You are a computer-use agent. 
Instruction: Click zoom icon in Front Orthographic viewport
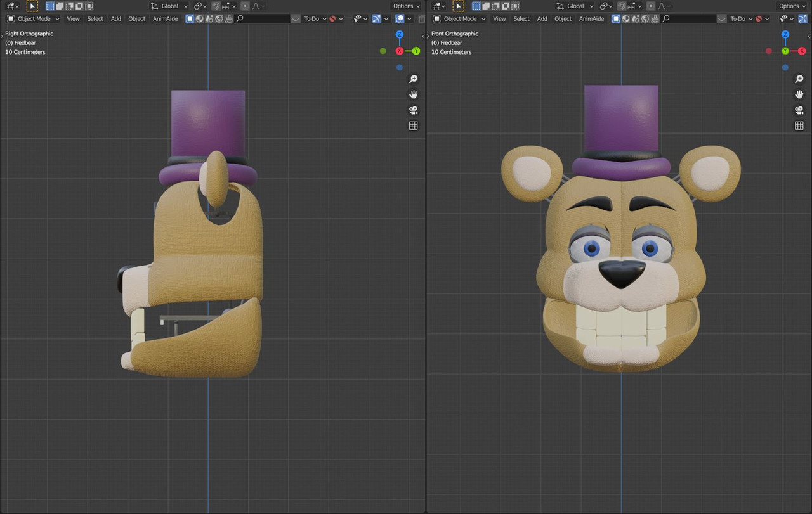[x=799, y=79]
